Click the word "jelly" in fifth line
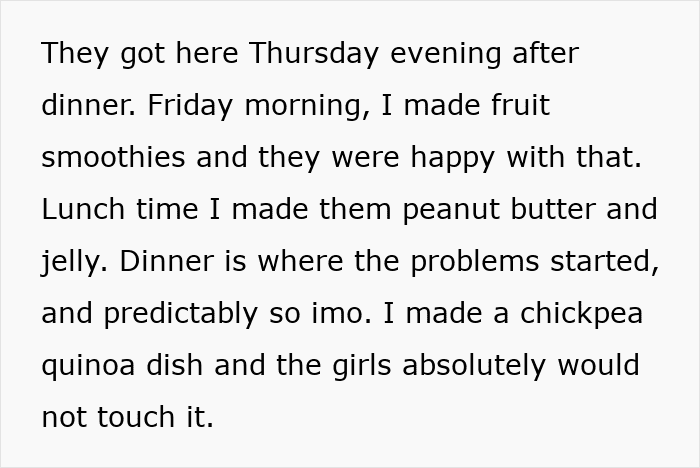This screenshot has width=700, height=468. [x=71, y=263]
